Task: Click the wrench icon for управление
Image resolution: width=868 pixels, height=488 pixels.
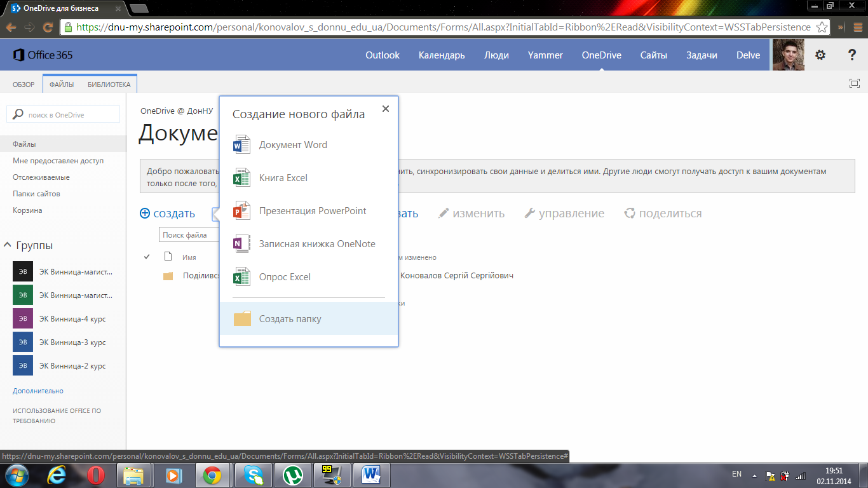Action: point(529,213)
